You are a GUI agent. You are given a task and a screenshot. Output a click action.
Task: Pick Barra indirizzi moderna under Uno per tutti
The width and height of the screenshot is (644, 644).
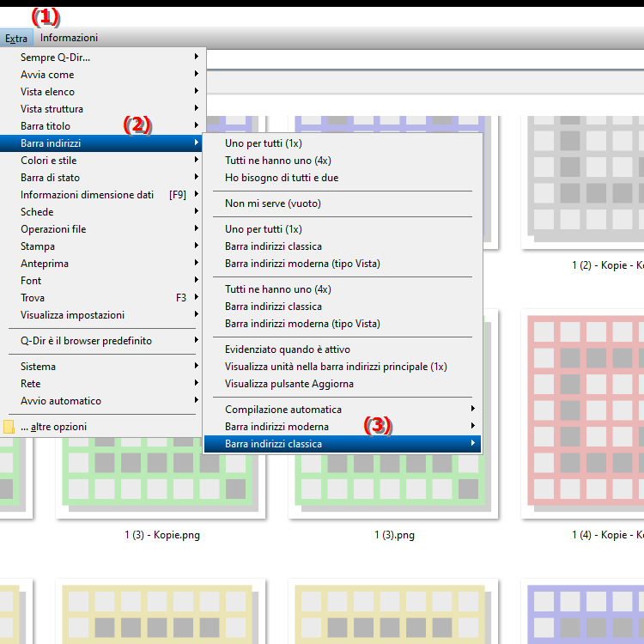[x=342, y=264]
